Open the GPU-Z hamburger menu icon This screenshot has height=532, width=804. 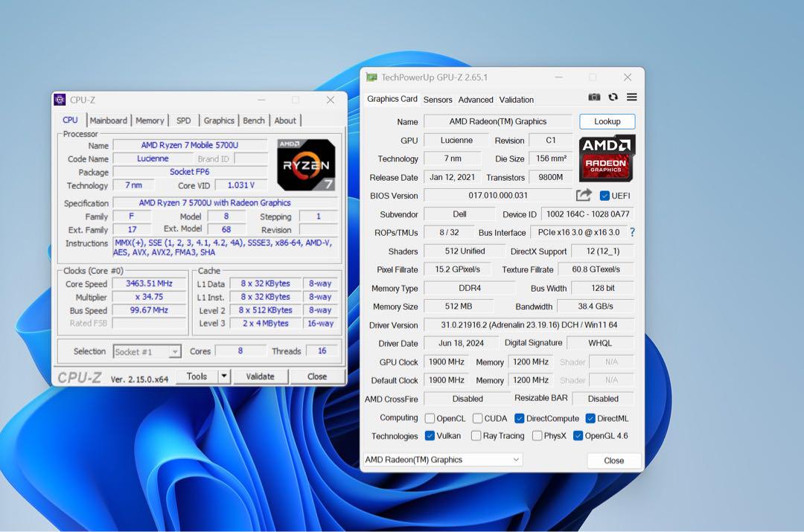tap(632, 97)
